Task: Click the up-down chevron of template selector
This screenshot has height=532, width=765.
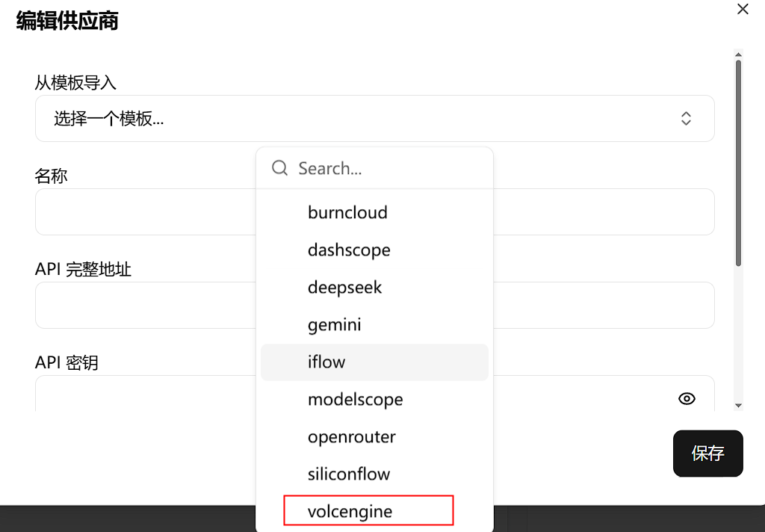Action: (x=686, y=118)
